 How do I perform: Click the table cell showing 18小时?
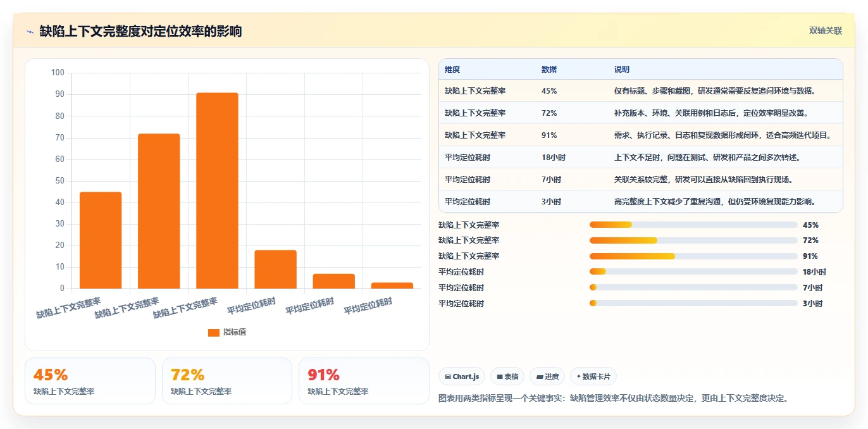point(554,158)
